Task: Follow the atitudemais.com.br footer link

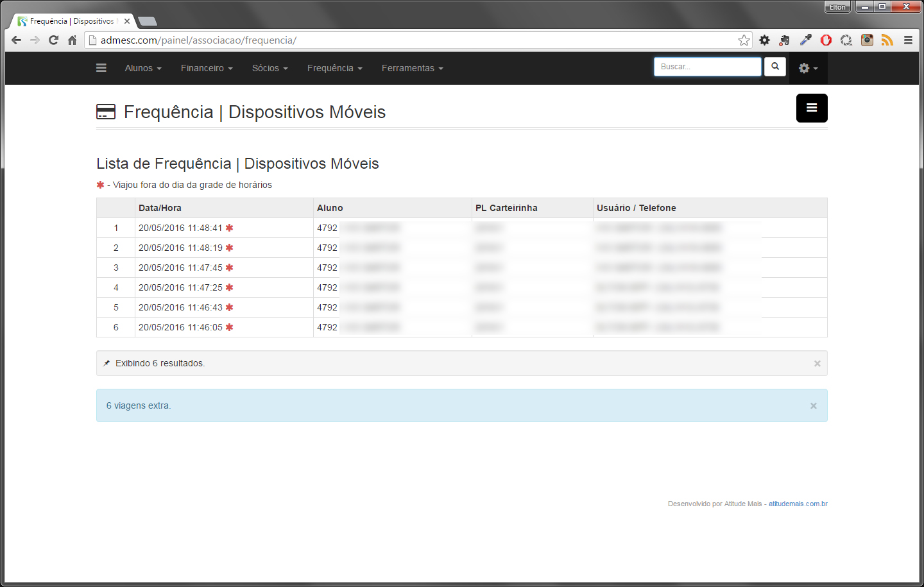Action: coord(798,504)
